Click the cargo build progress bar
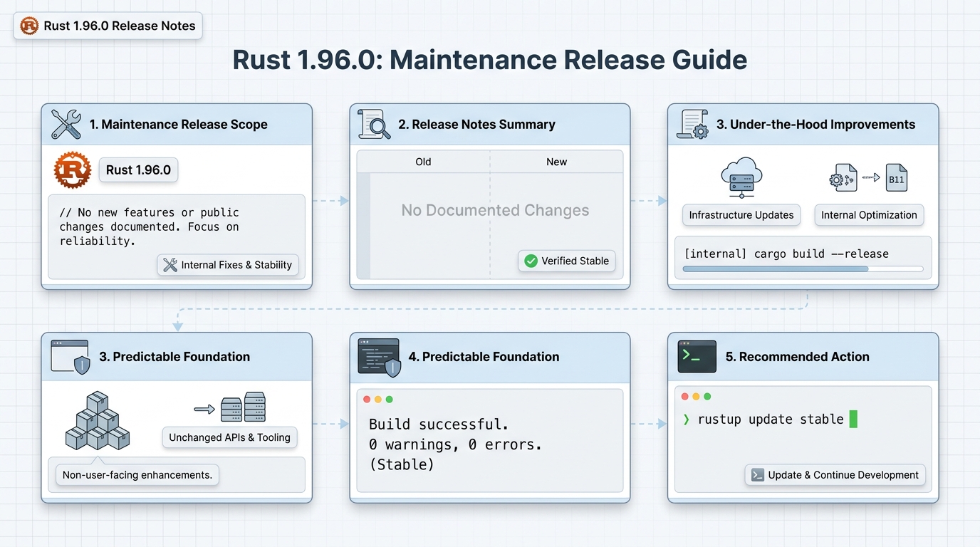Viewport: 980px width, 547px height. click(x=803, y=269)
